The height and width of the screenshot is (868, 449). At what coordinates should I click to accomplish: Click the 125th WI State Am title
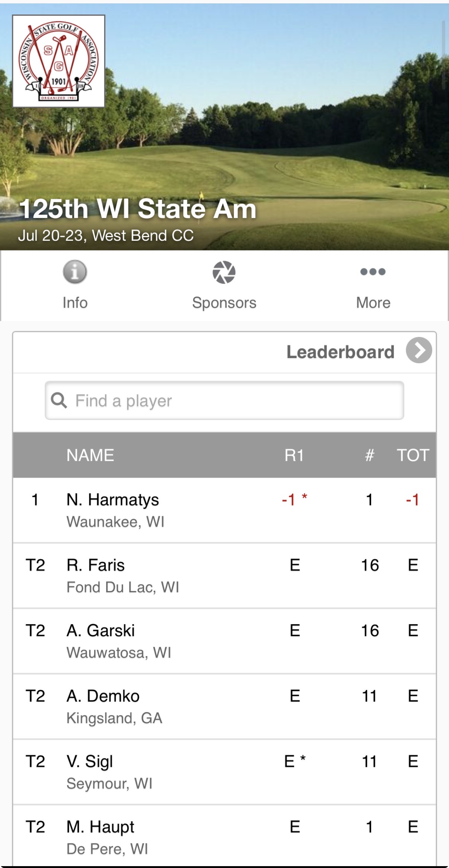(138, 208)
